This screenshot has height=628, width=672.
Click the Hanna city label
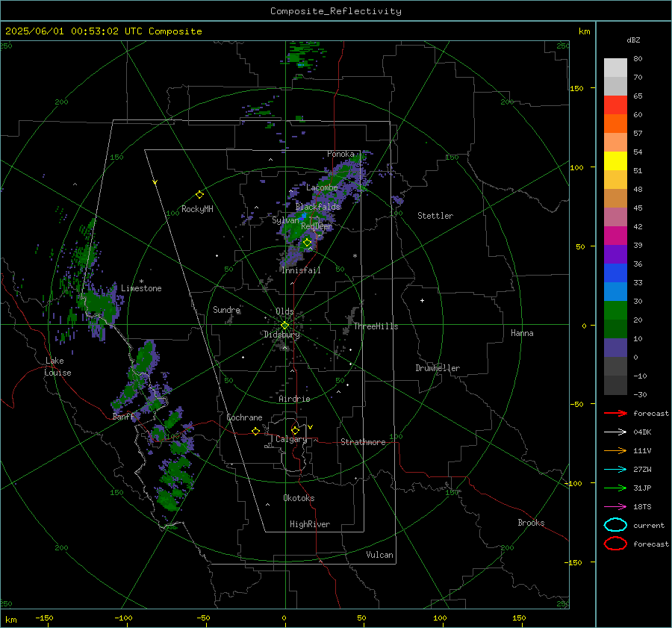click(522, 333)
